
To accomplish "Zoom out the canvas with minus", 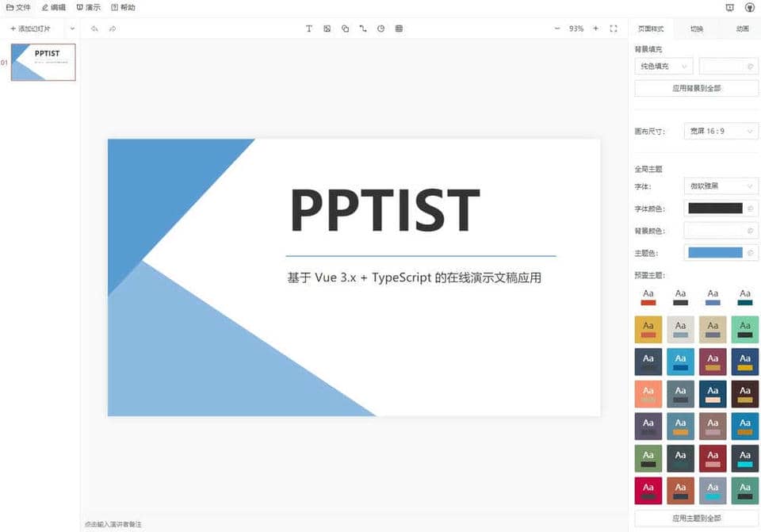I will point(556,29).
